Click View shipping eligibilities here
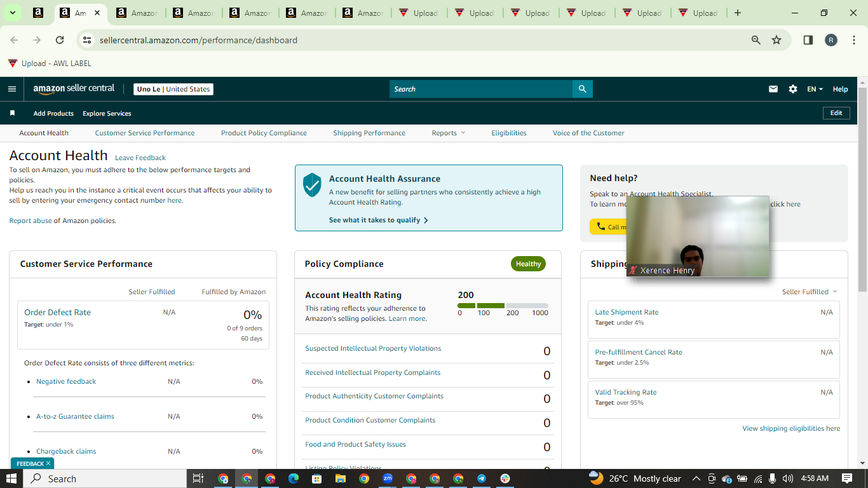This screenshot has width=868, height=488. pos(791,428)
